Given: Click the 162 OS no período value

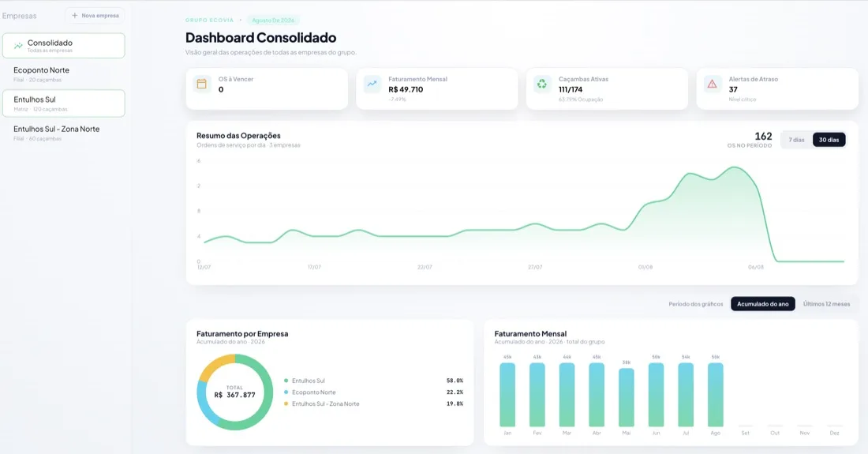Looking at the screenshot, I should [x=763, y=136].
